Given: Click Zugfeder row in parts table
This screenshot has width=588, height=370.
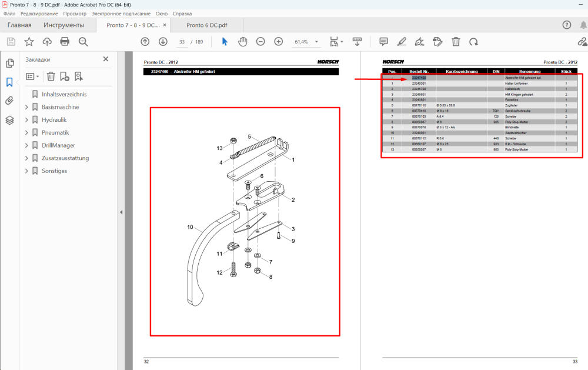Looking at the screenshot, I should (480, 105).
